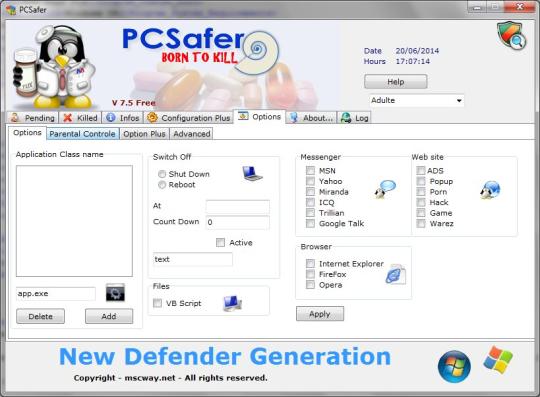Screen dimensions: 540x397
Task: Click the Count Down input field
Action: click(x=238, y=222)
